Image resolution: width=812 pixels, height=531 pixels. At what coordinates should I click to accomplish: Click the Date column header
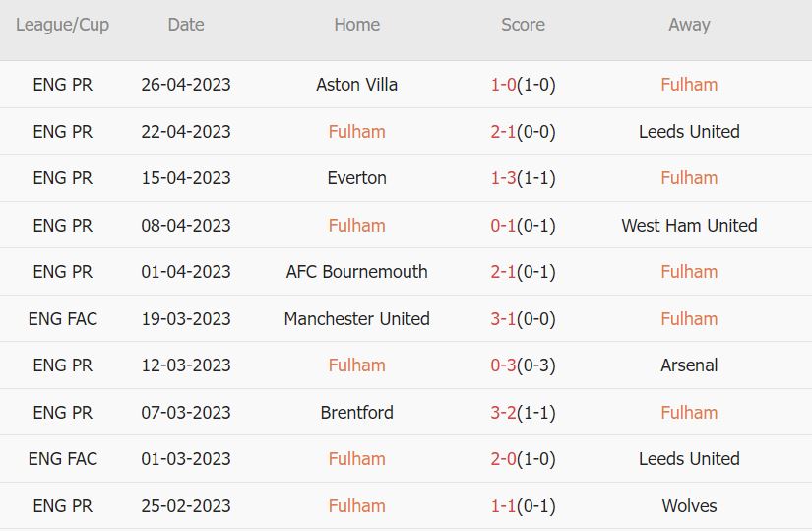click(186, 25)
